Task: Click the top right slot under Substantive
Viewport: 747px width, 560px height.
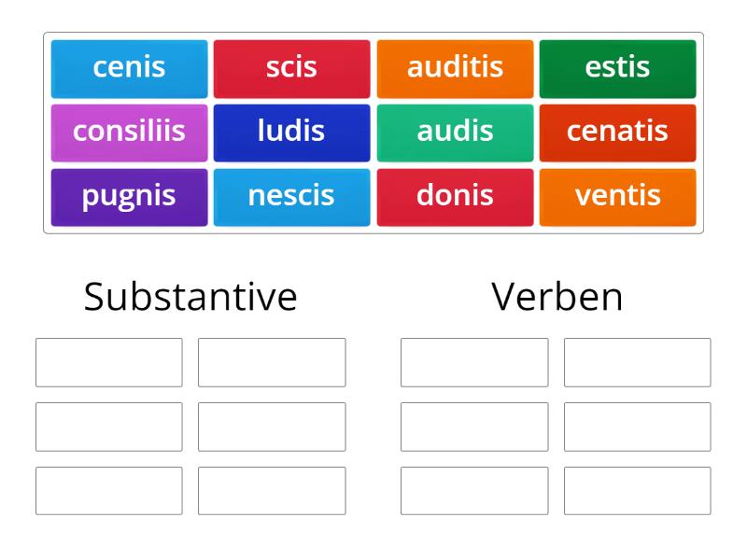Action: click(x=271, y=362)
